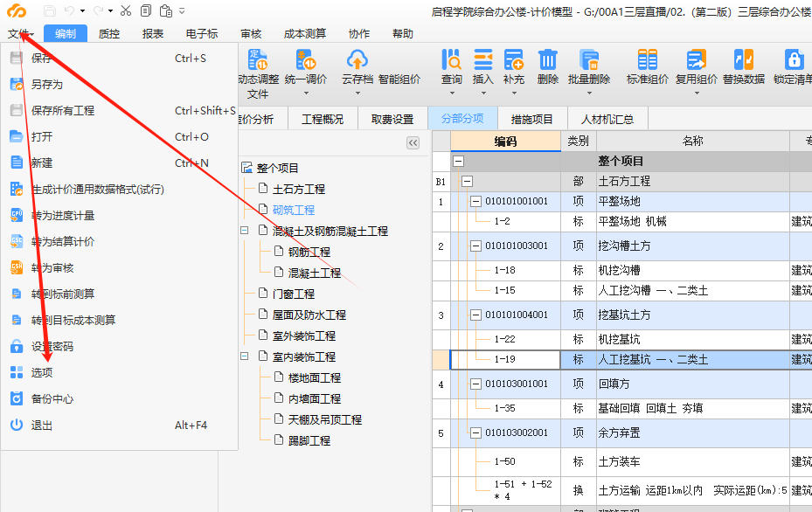Collapse item 010101001001 in the table
812x512 pixels.
pyautogui.click(x=475, y=201)
